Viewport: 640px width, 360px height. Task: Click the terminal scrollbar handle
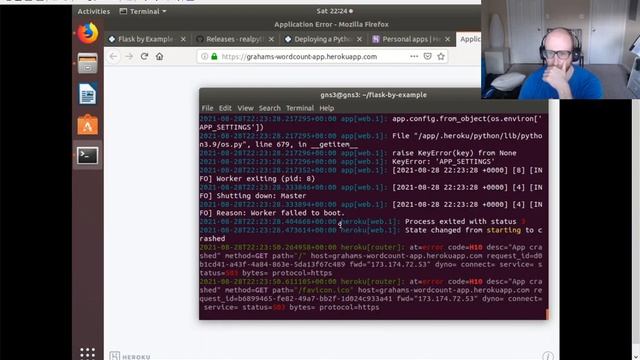pyautogui.click(x=547, y=314)
